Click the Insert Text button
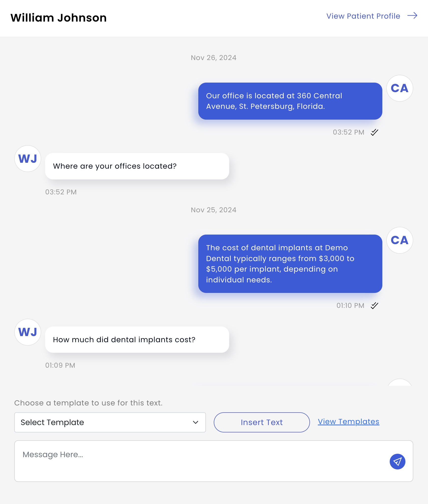 (262, 422)
